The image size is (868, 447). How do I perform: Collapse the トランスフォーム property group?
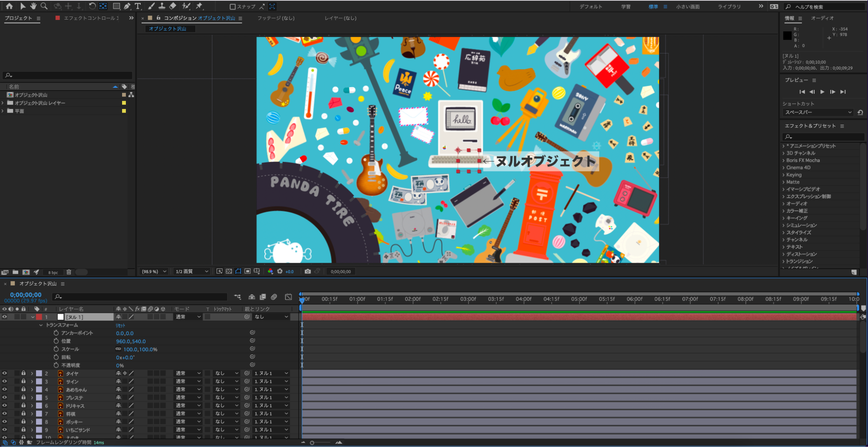pos(41,325)
